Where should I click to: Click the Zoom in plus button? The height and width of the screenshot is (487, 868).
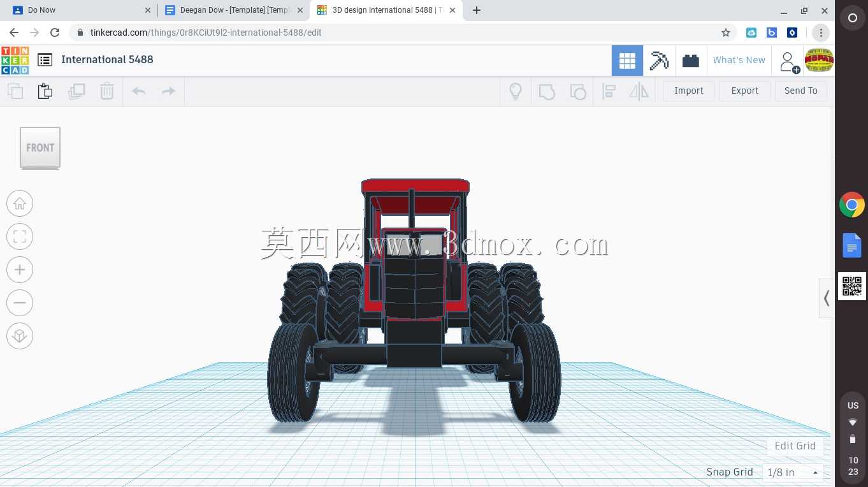[20, 270]
